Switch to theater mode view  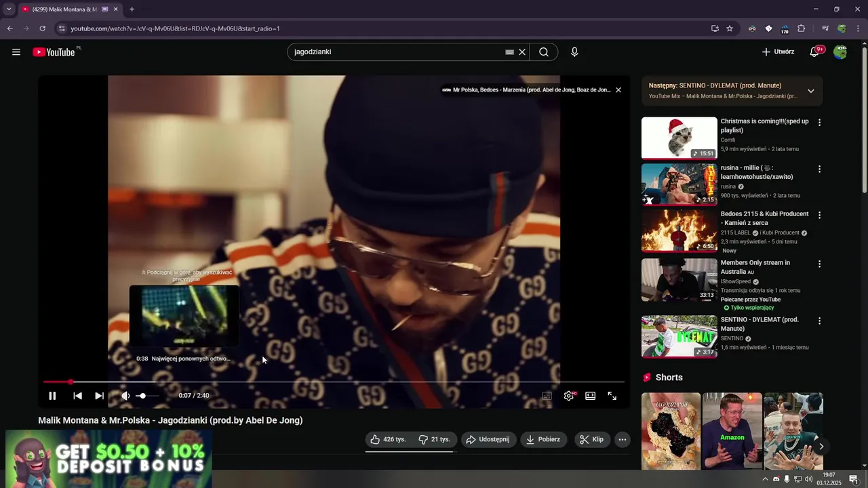(x=591, y=396)
